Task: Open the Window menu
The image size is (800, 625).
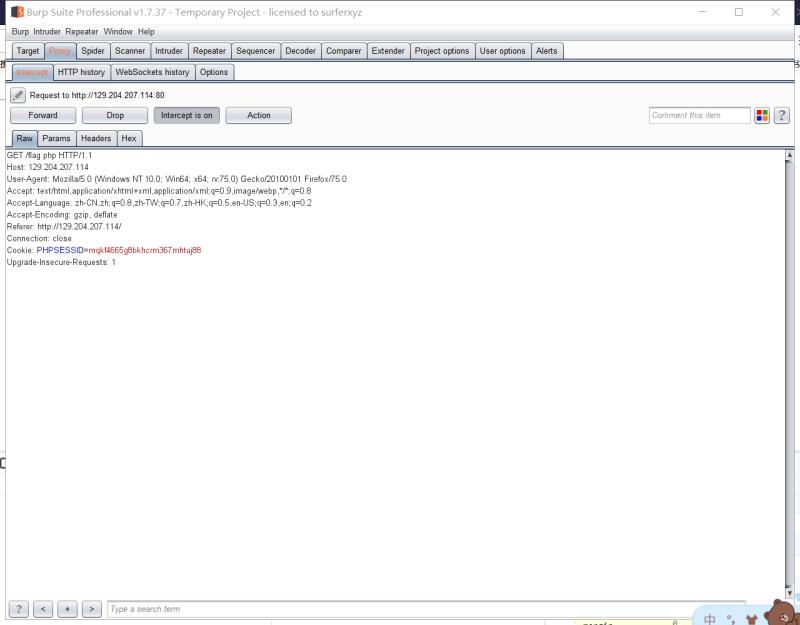Action: pos(118,32)
